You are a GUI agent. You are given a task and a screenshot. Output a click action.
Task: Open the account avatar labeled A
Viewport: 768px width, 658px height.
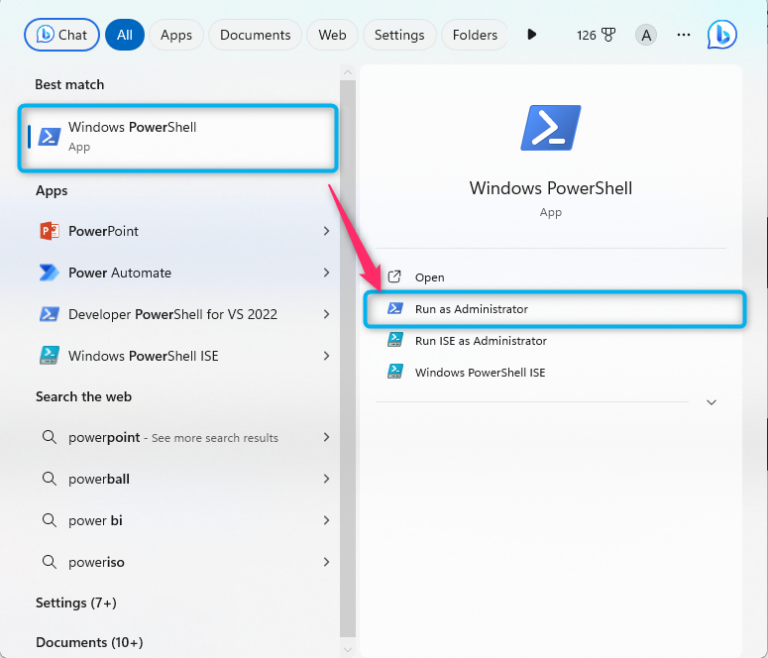tap(646, 35)
